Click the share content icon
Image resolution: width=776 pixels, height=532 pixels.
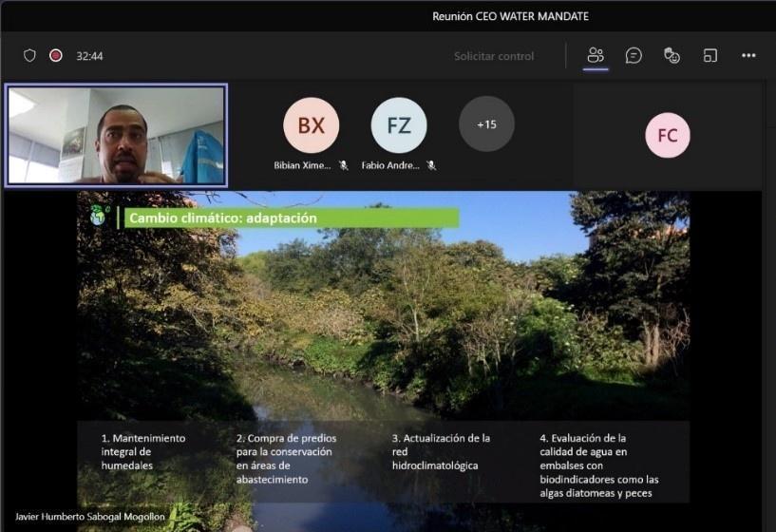point(710,55)
